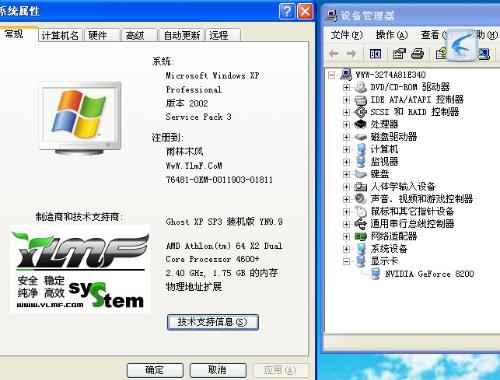Expand IDE ATA/ATAPI 控制器 plus box
This screenshot has width=500, height=380.
click(x=346, y=100)
